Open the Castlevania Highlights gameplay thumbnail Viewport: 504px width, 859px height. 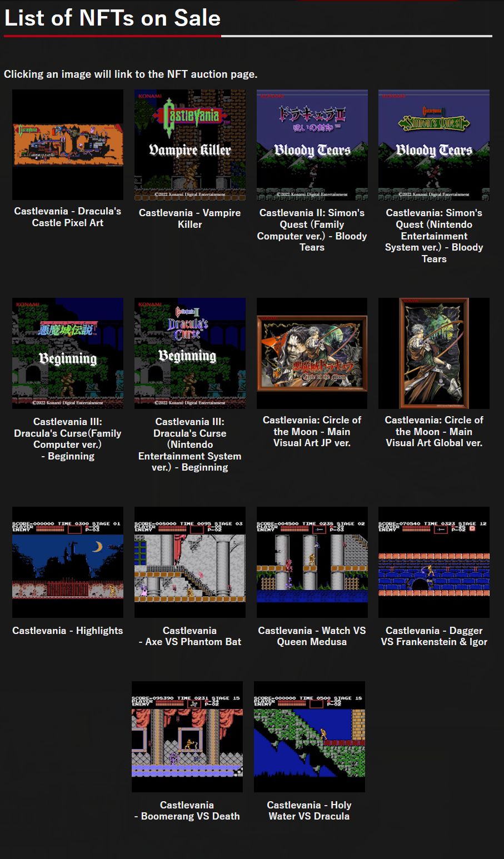click(x=68, y=562)
